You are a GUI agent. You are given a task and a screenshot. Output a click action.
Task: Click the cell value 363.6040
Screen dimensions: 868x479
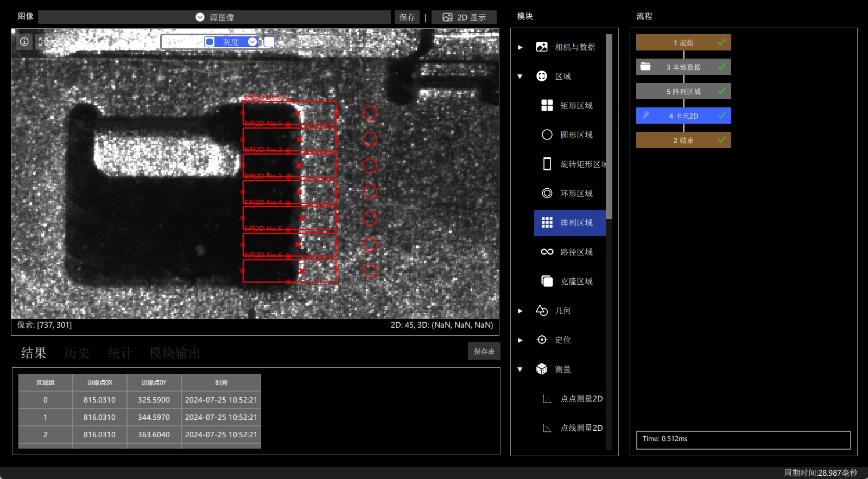tap(154, 435)
